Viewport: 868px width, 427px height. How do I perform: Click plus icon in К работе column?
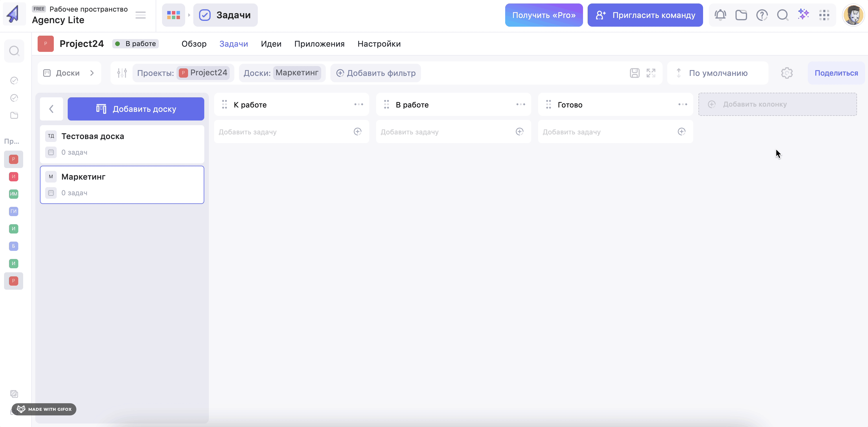(358, 132)
